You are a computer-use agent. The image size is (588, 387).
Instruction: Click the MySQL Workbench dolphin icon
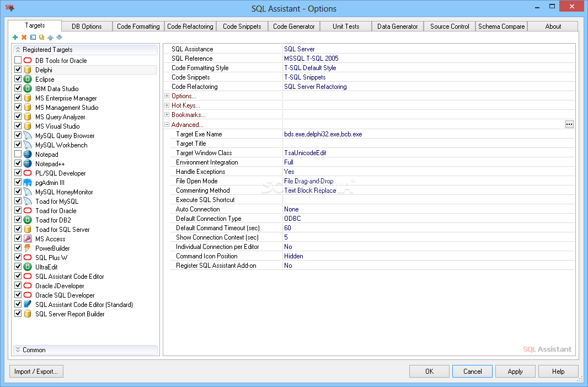click(28, 145)
